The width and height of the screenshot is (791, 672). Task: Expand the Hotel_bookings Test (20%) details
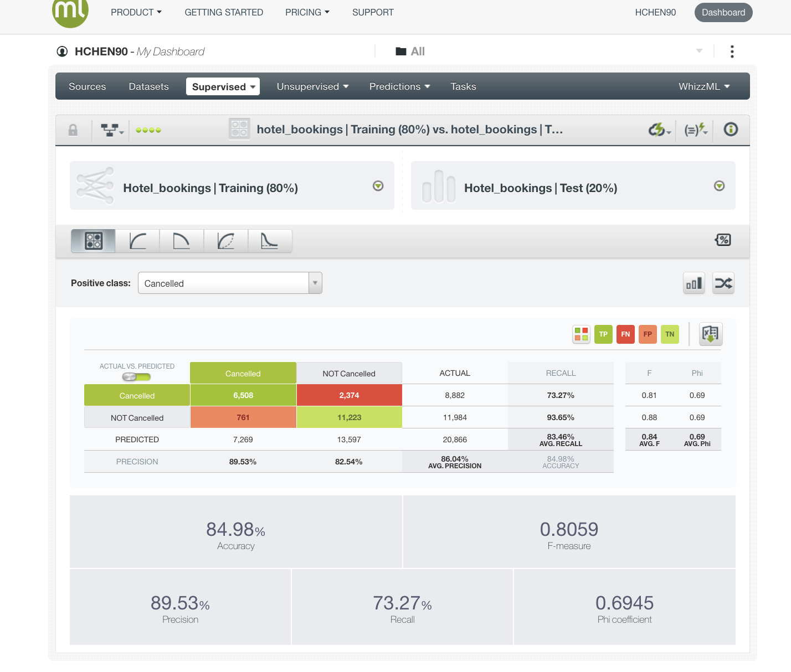pos(719,186)
